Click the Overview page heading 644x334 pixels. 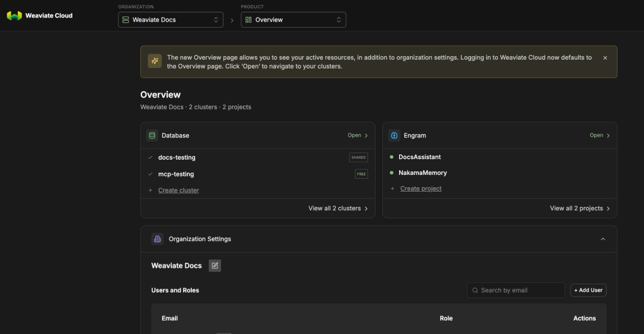point(161,95)
